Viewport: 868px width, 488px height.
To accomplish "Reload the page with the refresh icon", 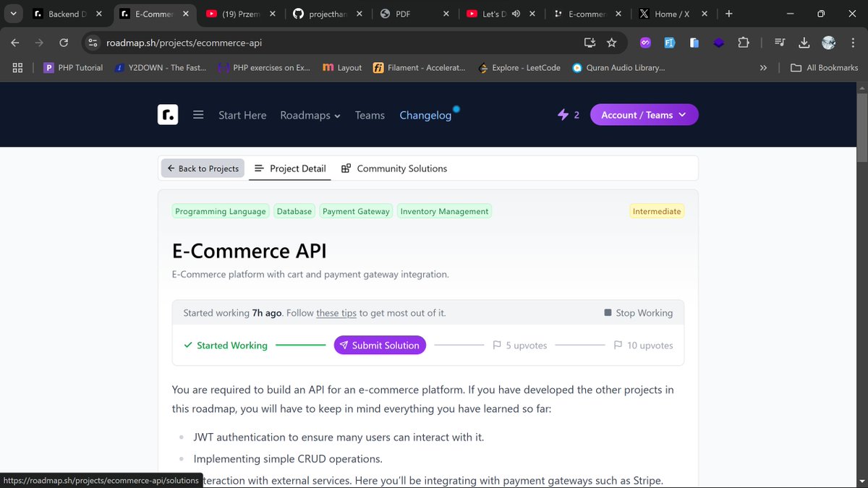I will (64, 43).
